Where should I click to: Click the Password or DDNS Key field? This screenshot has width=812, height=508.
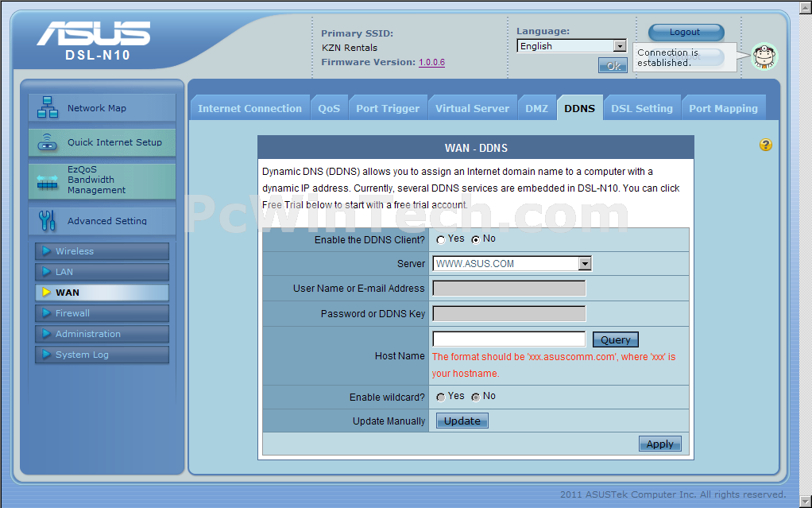pyautogui.click(x=509, y=313)
